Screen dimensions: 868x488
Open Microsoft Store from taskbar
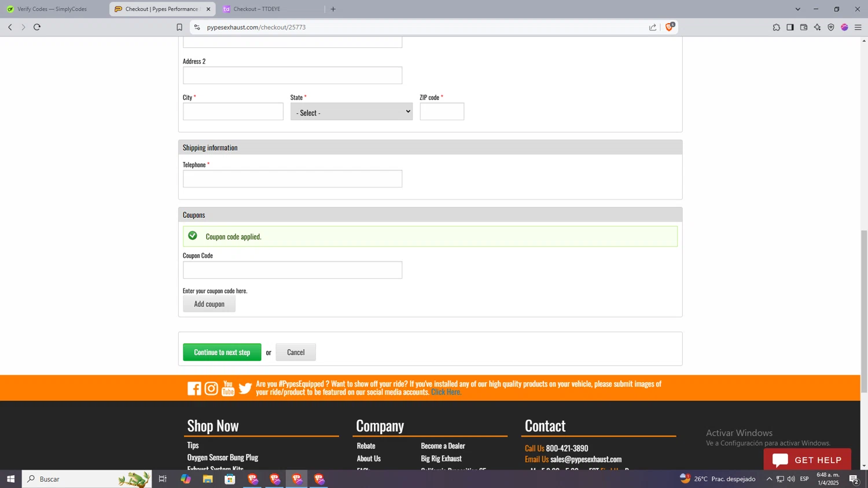230,479
